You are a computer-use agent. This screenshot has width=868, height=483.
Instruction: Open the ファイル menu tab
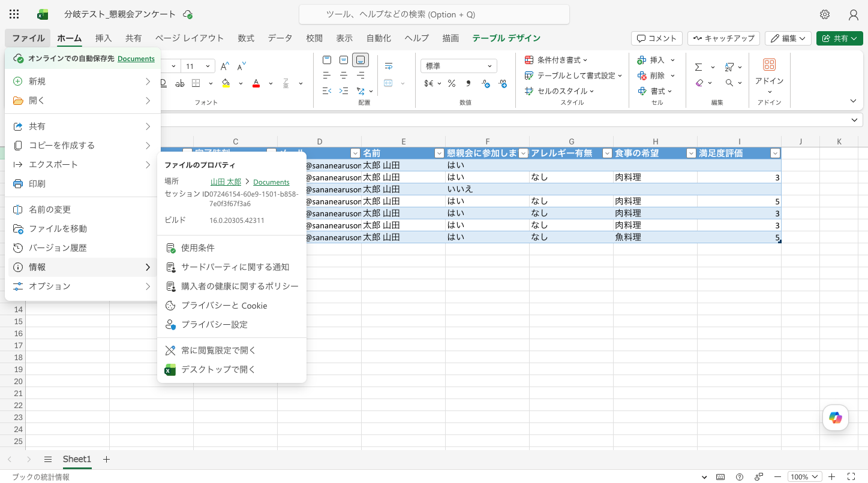[28, 38]
